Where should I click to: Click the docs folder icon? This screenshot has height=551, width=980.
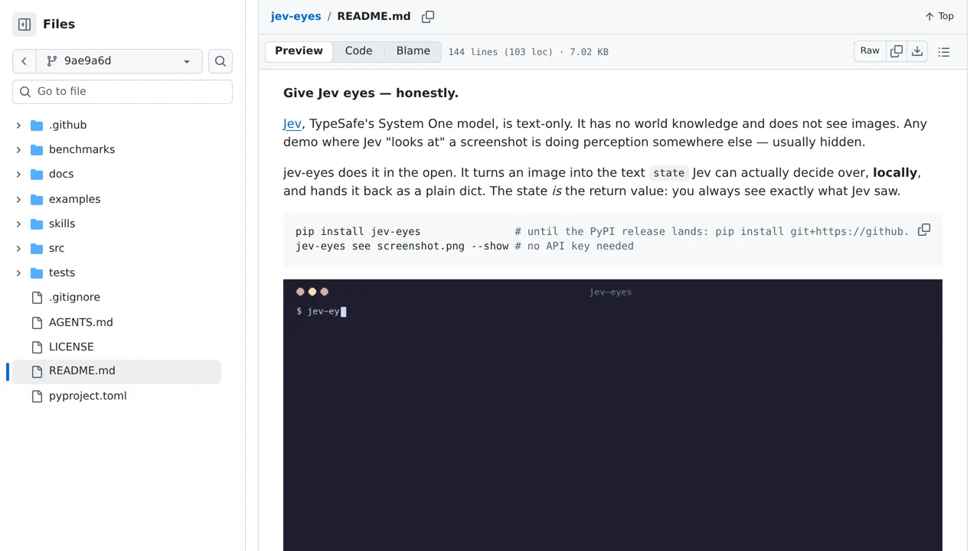[37, 174]
